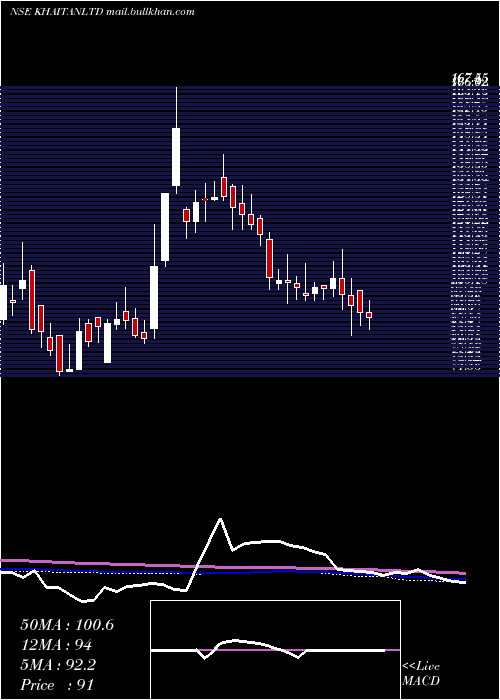Click the last red candlestick on the right
This screenshot has height=700, width=500.
369,315
